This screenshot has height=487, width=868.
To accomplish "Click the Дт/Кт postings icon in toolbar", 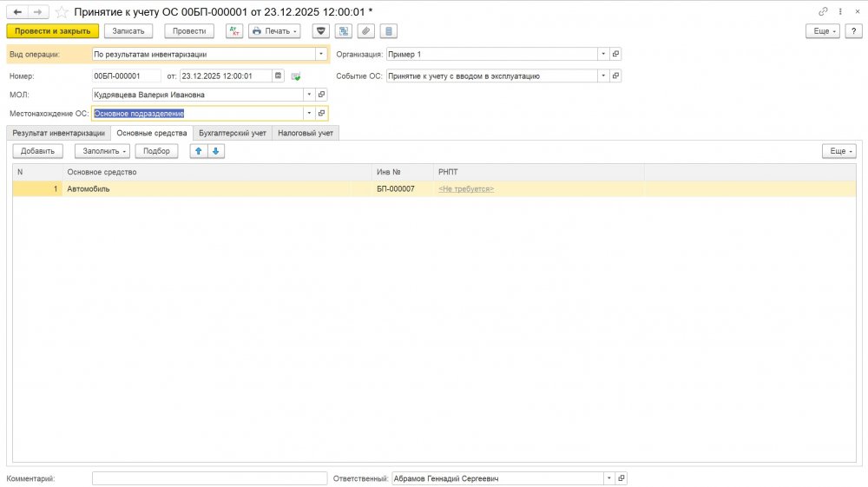I will 234,31.
